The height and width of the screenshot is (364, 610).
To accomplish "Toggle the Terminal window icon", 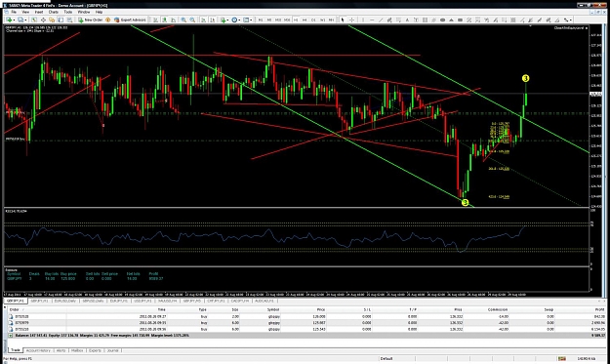I will (61, 20).
